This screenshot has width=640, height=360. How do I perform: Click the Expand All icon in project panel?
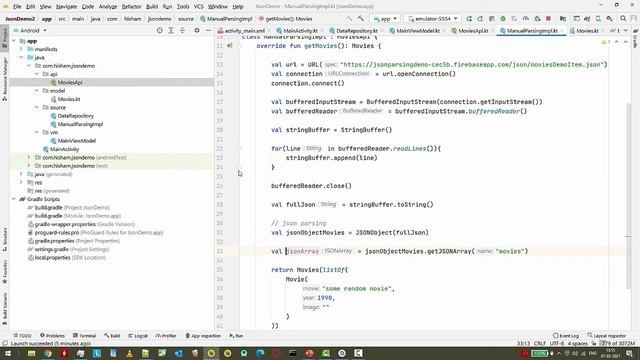171,31
